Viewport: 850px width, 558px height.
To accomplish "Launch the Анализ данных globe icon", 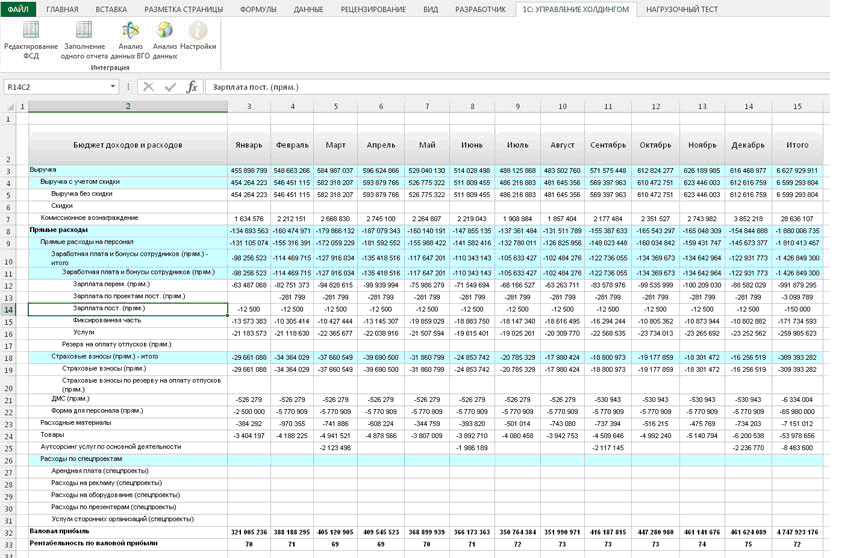I will click(x=164, y=31).
